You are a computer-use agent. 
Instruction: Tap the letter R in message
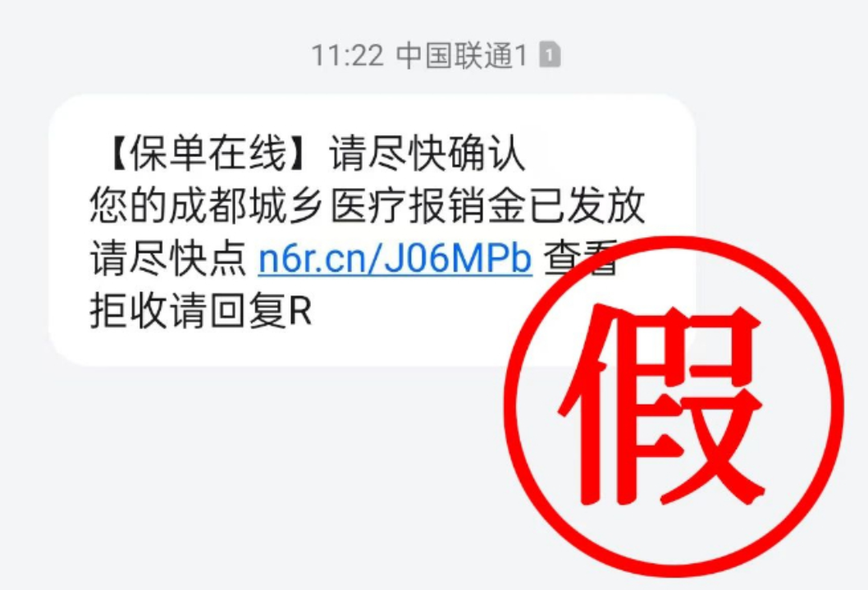point(300,312)
